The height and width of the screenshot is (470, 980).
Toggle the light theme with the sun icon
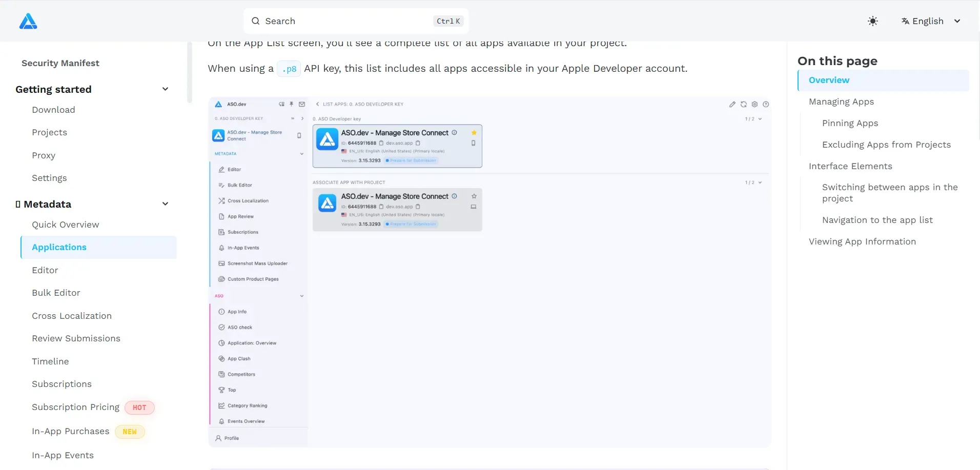click(x=873, y=21)
